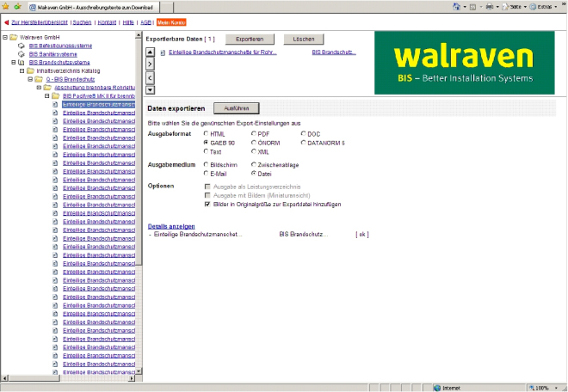The width and height of the screenshot is (568, 392).
Task: Open the Details anzeigen link
Action: (x=171, y=226)
